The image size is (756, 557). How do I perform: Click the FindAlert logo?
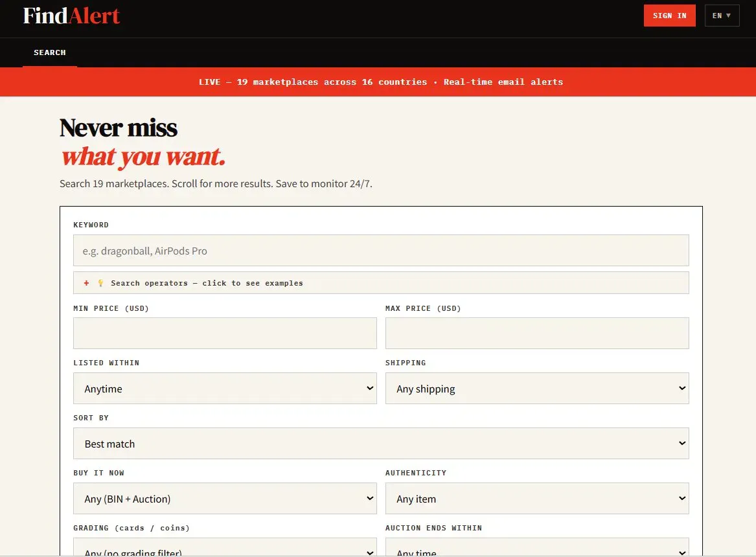pos(71,16)
